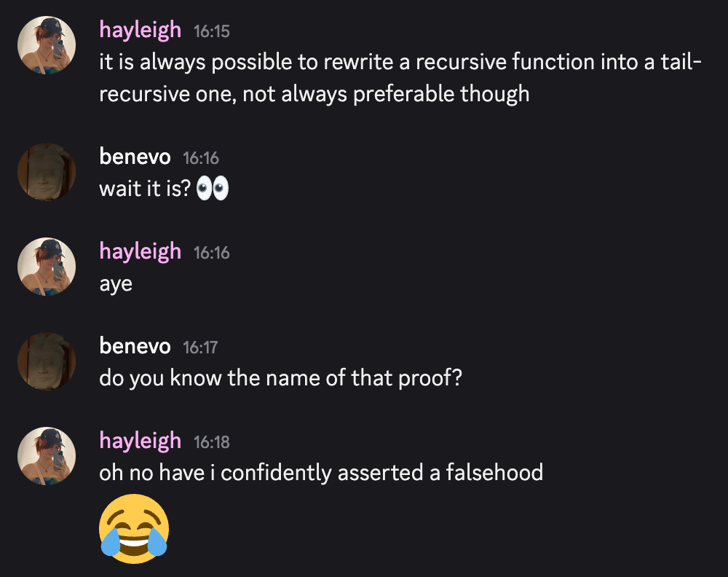The width and height of the screenshot is (728, 577).
Task: Click the 16:17 timestamp
Action: (x=200, y=348)
